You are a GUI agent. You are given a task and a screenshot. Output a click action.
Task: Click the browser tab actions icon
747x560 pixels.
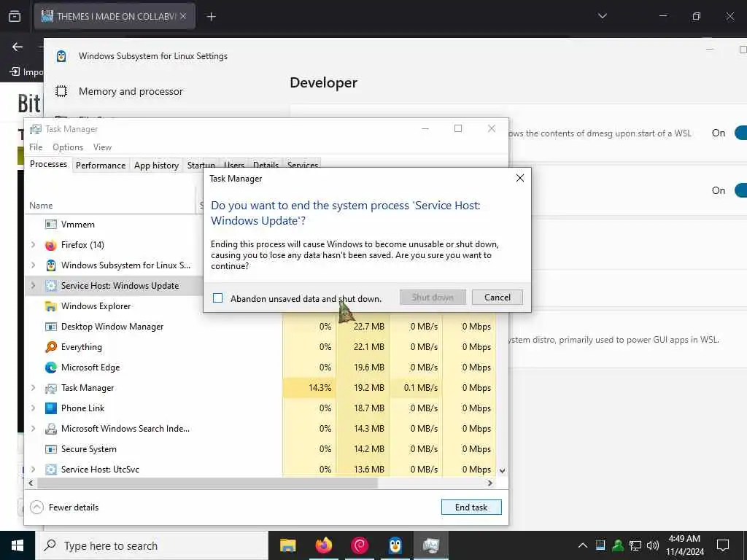(15, 16)
